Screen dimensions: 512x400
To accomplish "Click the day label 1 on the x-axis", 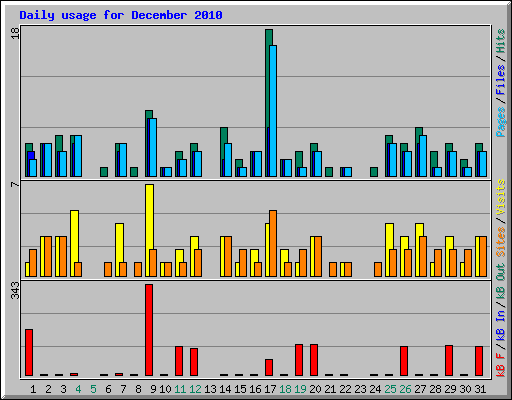I will 33,389.
